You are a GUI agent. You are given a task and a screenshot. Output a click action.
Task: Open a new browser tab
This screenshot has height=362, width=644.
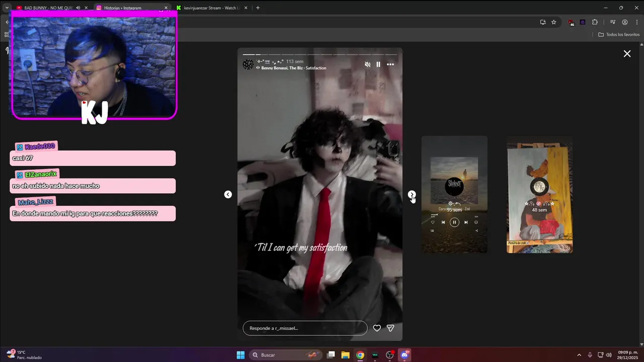pyautogui.click(x=258, y=8)
